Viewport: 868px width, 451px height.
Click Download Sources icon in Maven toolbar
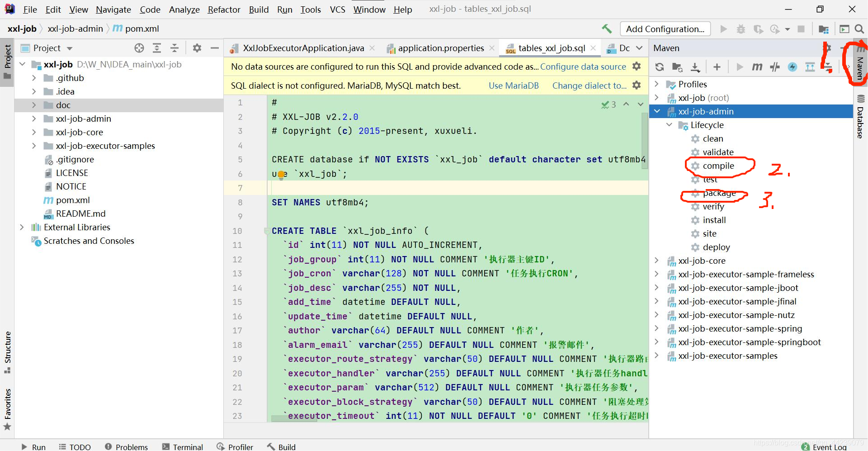click(695, 67)
